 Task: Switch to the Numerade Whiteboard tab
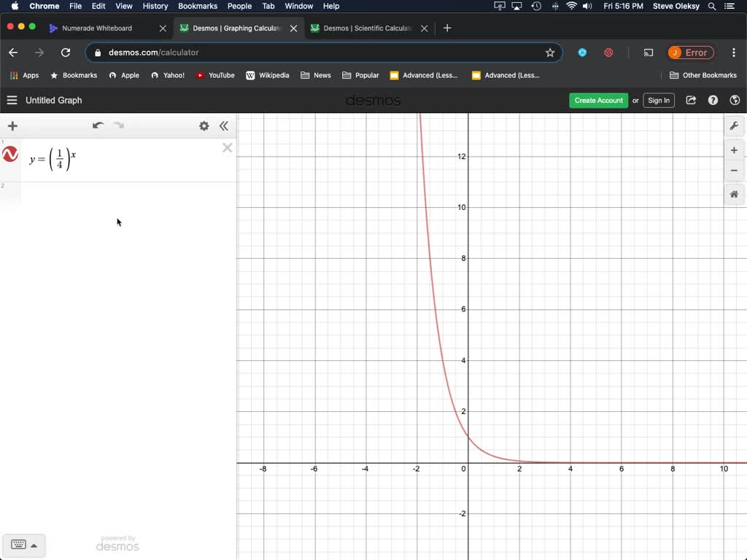point(97,28)
